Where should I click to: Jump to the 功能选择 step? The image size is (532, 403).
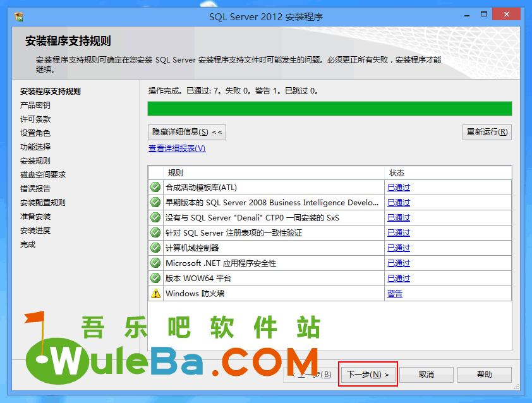point(35,147)
